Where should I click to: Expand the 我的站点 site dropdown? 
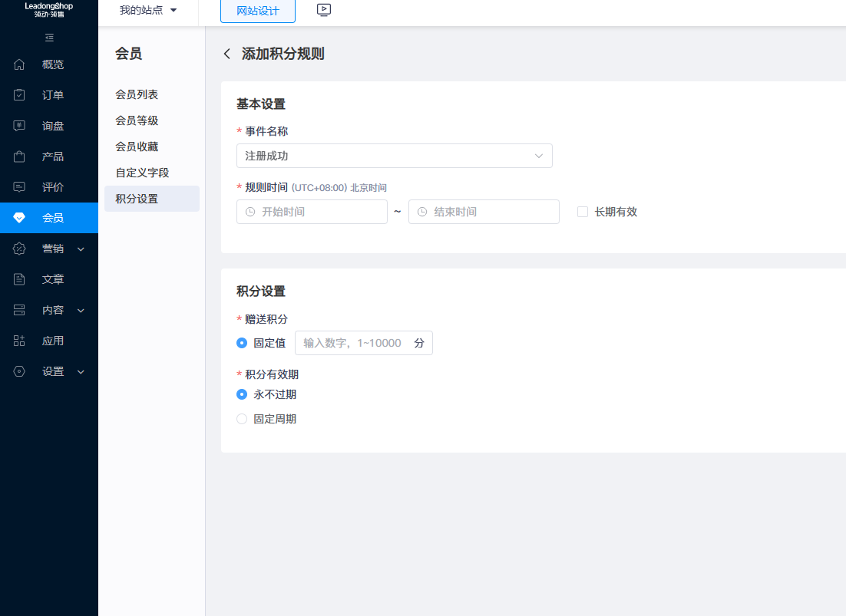coord(148,11)
